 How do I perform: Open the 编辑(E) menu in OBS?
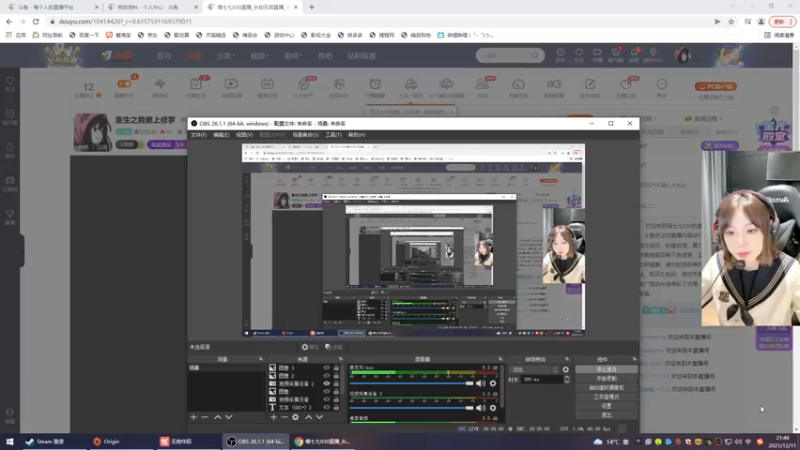[221, 135]
